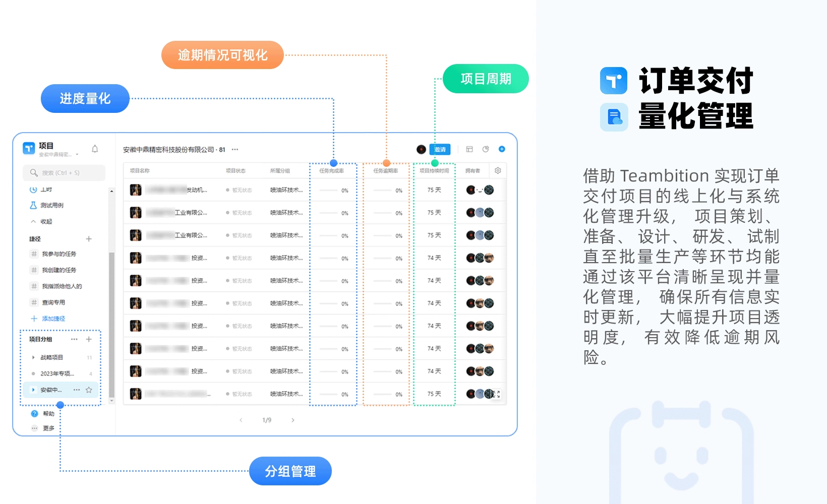This screenshot has width=827, height=504.
Task: Open the 项目分组 more options menu
Action: pyautogui.click(x=74, y=339)
